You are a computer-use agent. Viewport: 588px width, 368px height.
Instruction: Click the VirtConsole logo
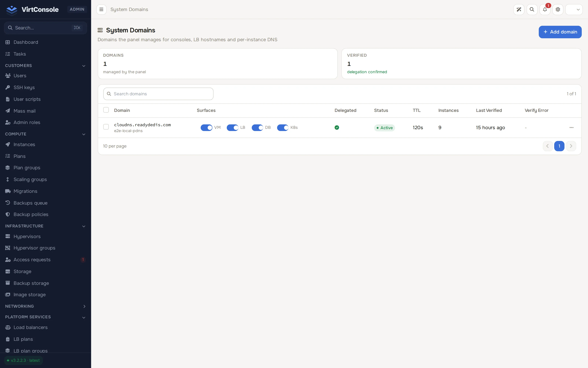pyautogui.click(x=32, y=10)
